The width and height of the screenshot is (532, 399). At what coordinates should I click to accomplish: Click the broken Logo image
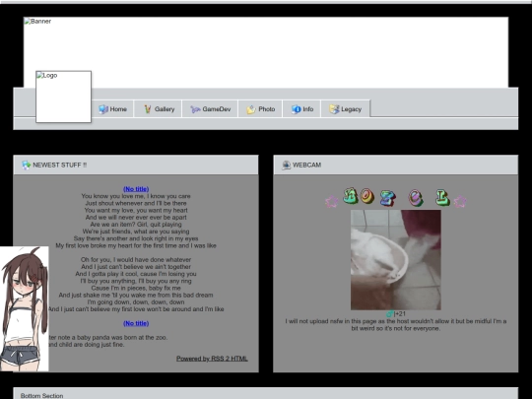pyautogui.click(x=63, y=97)
